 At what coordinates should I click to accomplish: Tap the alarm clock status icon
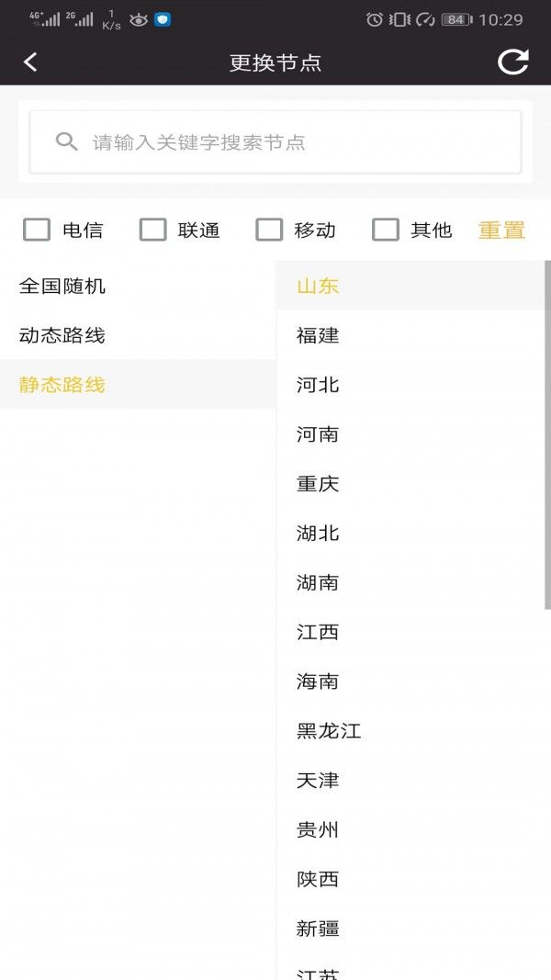click(374, 19)
